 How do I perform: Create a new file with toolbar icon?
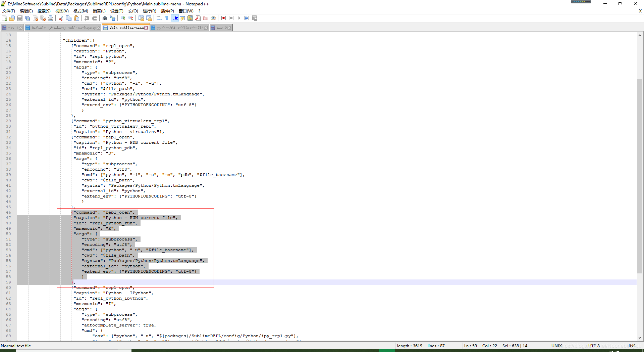(x=4, y=18)
